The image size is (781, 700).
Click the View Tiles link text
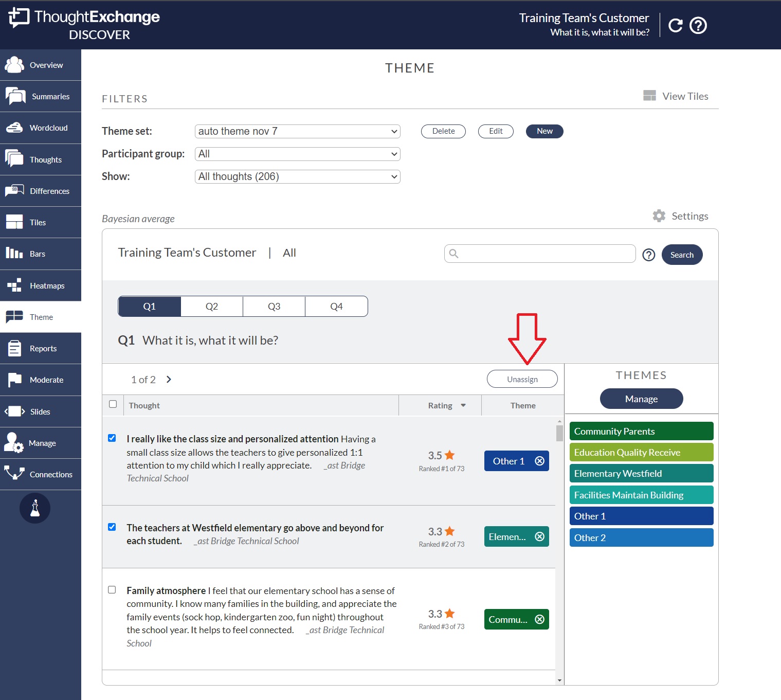[x=685, y=96]
